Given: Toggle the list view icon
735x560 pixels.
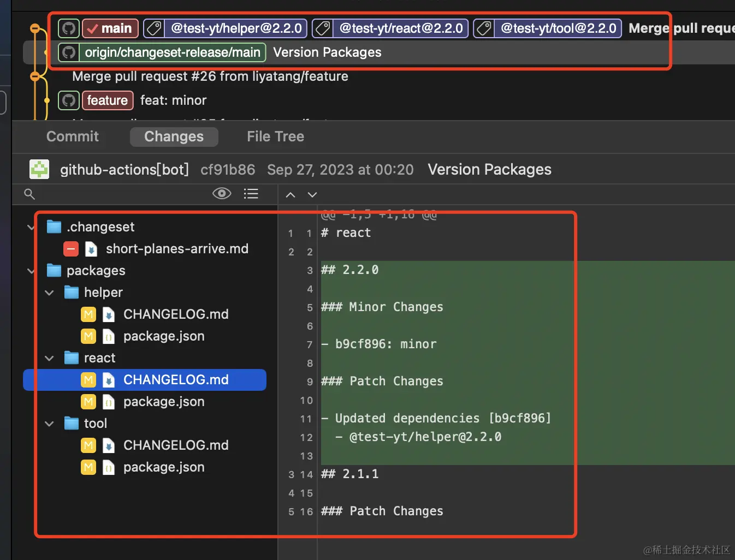Looking at the screenshot, I should [x=251, y=194].
